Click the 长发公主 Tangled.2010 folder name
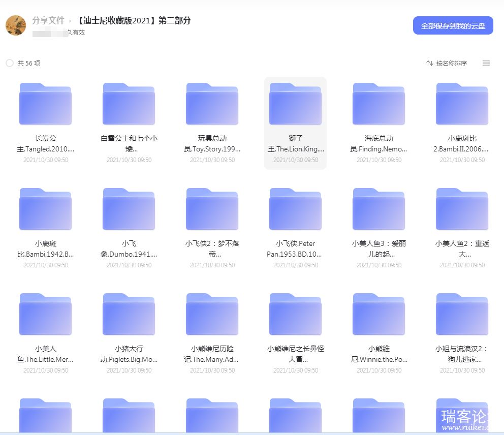 (45, 144)
